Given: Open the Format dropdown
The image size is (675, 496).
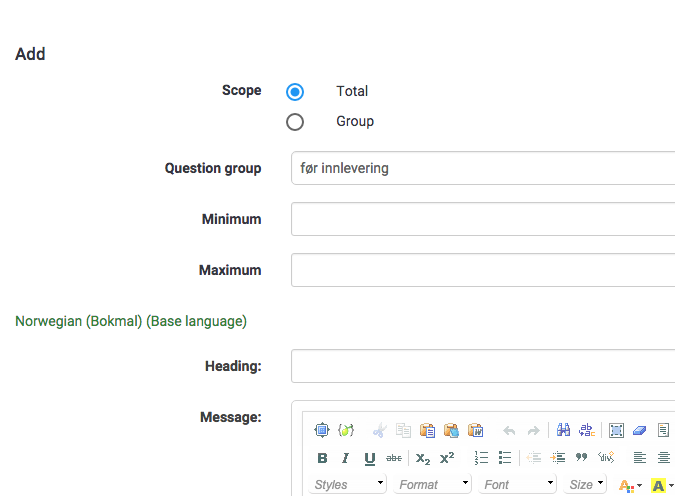Looking at the screenshot, I should tap(432, 484).
